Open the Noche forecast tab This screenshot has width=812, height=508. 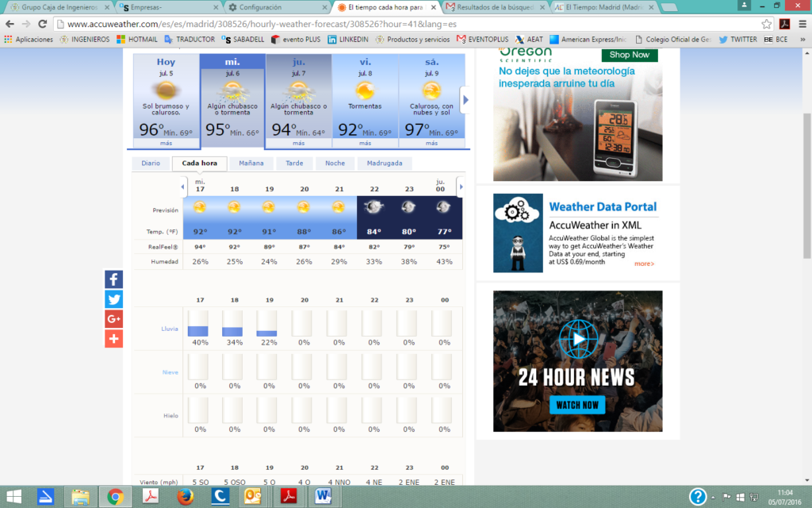click(x=335, y=164)
